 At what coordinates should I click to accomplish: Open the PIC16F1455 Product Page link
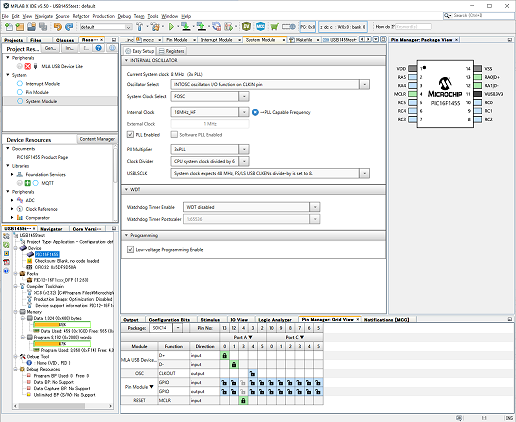pos(42,157)
